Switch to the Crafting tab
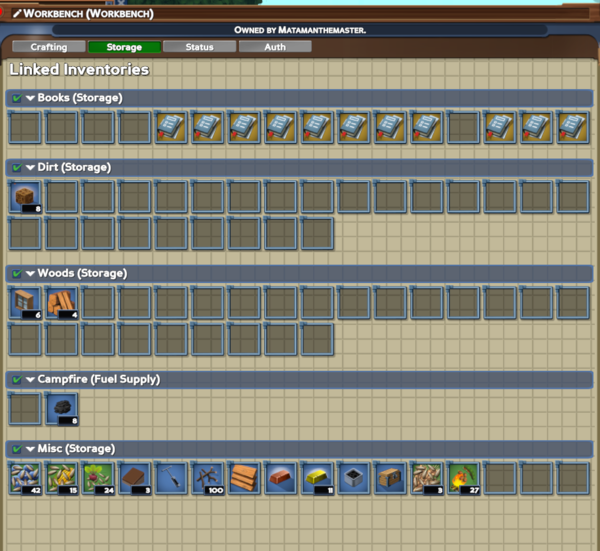The image size is (600, 551). pos(49,47)
